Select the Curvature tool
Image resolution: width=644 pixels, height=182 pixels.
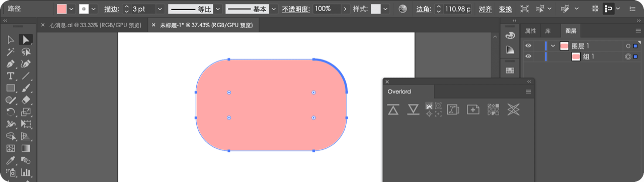click(x=26, y=64)
